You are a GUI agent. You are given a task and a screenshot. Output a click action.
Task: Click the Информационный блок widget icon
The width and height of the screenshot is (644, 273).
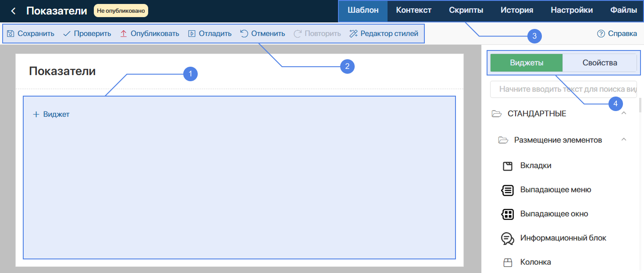[x=507, y=238]
